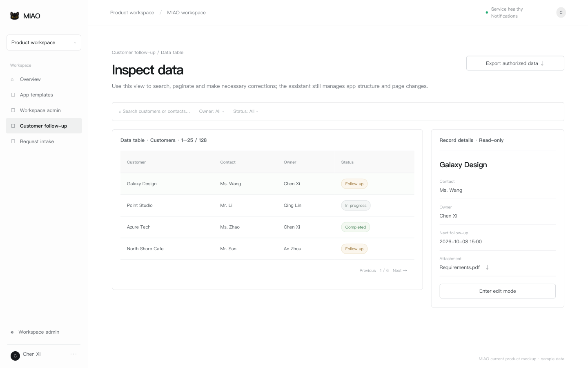Click the page indicator 1 / 6

384,271
